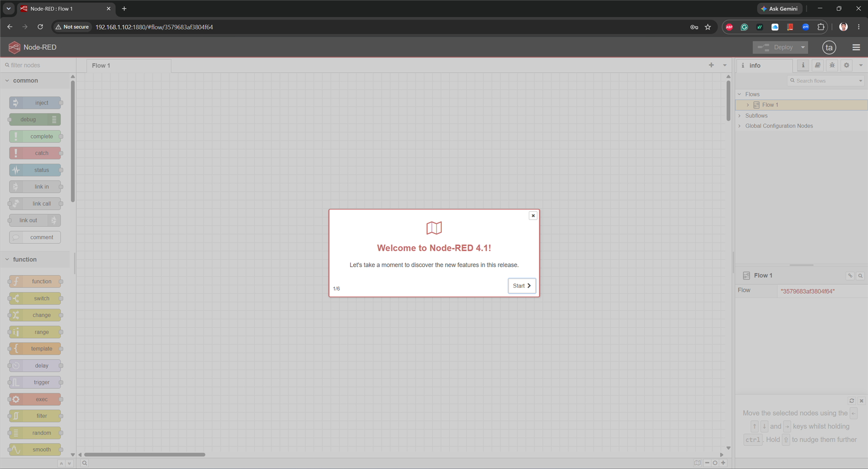This screenshot has height=469, width=868.
Task: Bookmark this page with the star icon
Action: click(708, 27)
